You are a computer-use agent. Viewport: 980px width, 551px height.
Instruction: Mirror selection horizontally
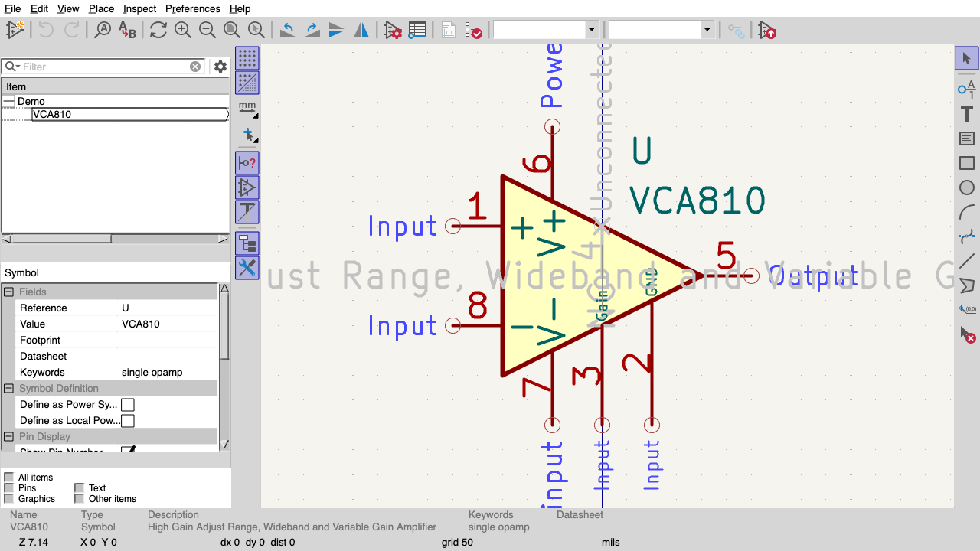pyautogui.click(x=361, y=30)
